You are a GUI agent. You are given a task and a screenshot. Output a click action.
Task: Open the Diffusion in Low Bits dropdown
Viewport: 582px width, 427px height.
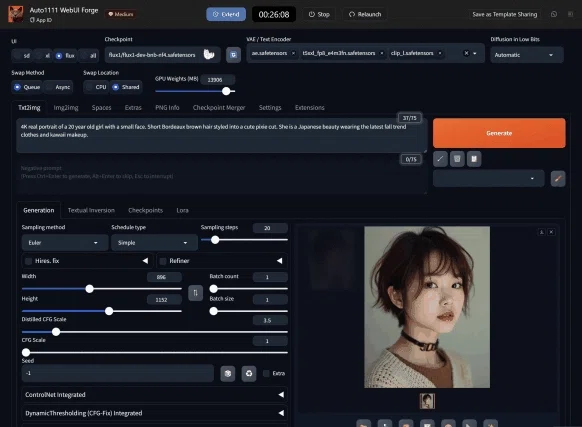527,55
